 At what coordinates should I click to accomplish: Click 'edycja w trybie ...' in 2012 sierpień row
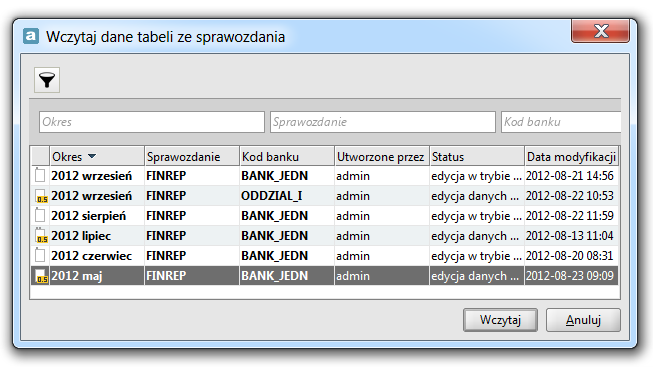(x=476, y=216)
